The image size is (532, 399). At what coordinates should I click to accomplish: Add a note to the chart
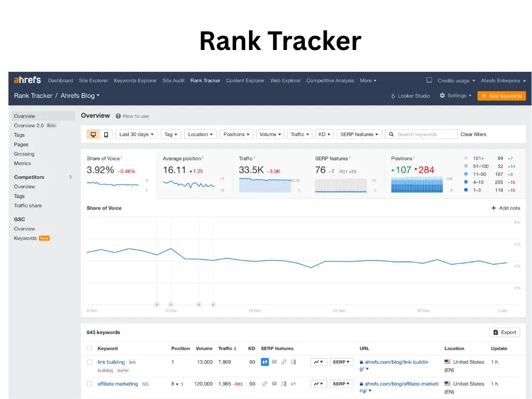[505, 208]
